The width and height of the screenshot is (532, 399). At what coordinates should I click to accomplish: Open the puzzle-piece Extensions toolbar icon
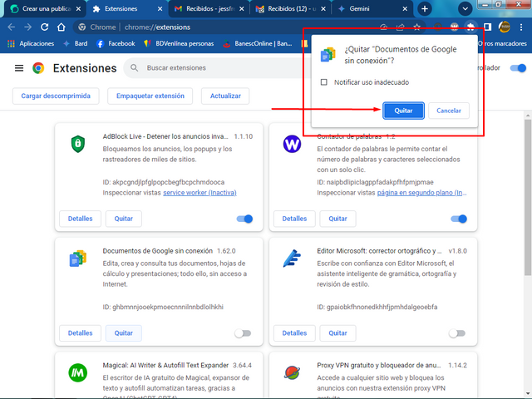(x=470, y=27)
